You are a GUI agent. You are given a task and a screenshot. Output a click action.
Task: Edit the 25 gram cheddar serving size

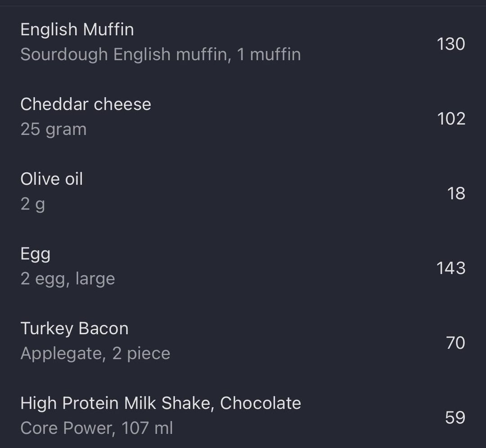point(53,129)
